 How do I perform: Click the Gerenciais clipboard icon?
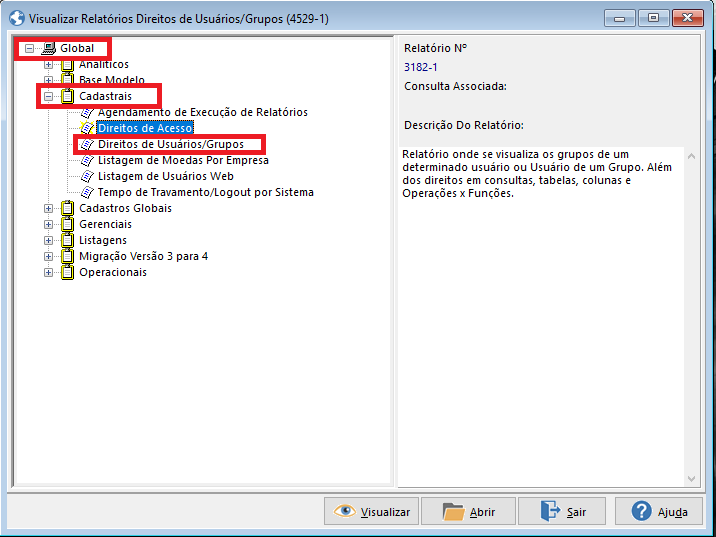click(68, 224)
